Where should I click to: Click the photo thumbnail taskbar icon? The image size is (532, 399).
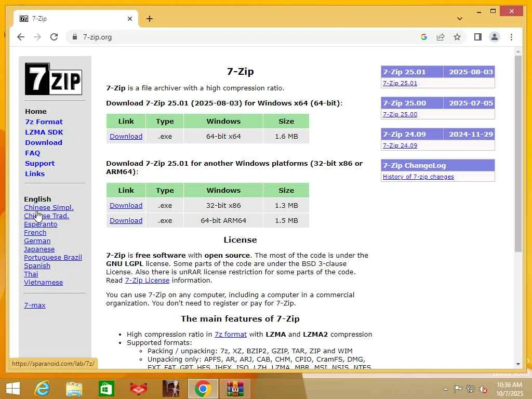click(x=170, y=389)
